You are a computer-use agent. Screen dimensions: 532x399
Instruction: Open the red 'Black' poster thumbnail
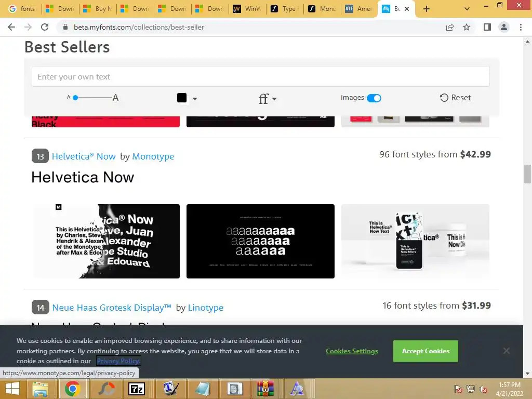(x=106, y=122)
